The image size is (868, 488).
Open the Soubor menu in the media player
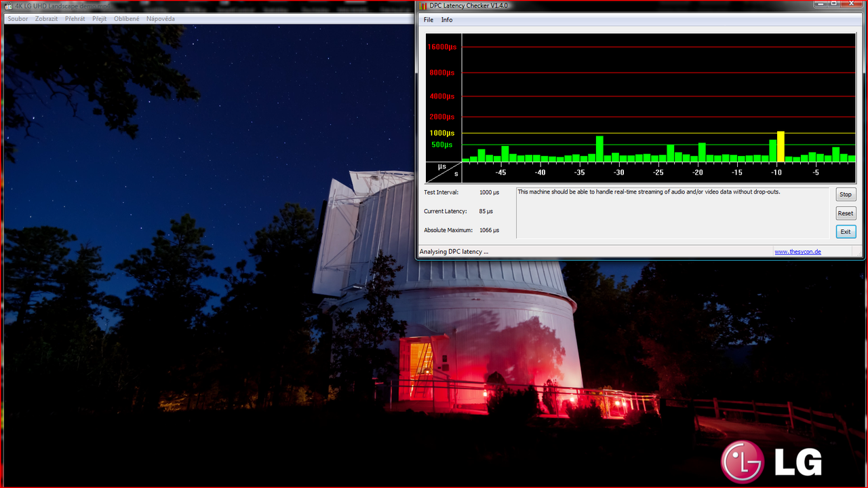(x=18, y=19)
